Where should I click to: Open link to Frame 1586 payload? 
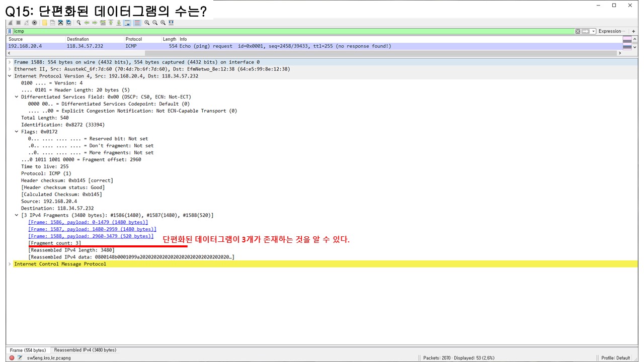pos(89,222)
